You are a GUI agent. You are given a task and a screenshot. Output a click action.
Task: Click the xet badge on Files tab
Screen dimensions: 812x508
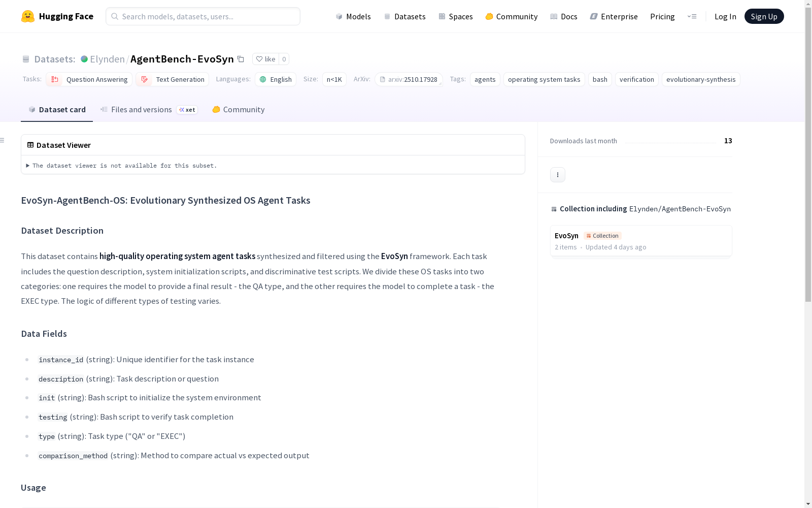[x=187, y=110]
